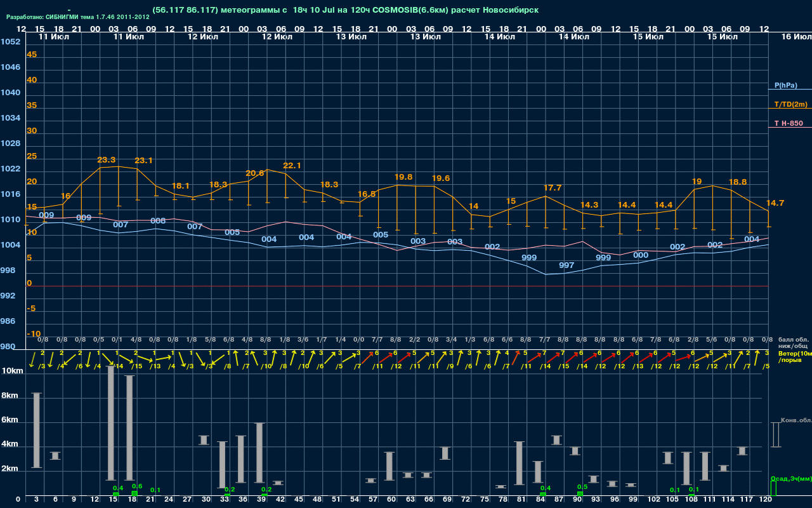Click the Конв.обл. legend bar icon
The image size is (812, 508).
pos(775,434)
